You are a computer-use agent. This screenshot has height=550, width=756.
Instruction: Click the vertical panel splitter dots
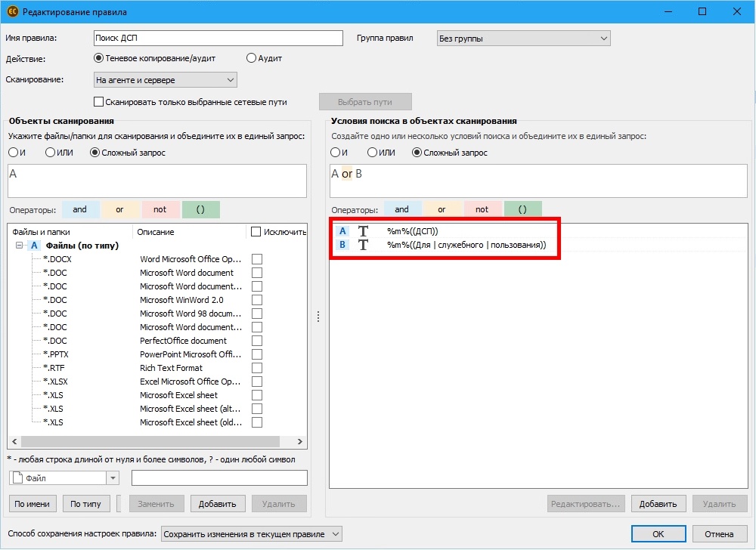318,317
